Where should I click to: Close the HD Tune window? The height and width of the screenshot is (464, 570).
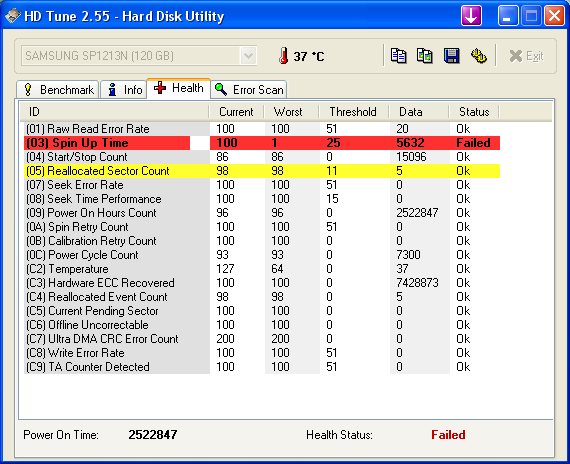[x=554, y=16]
